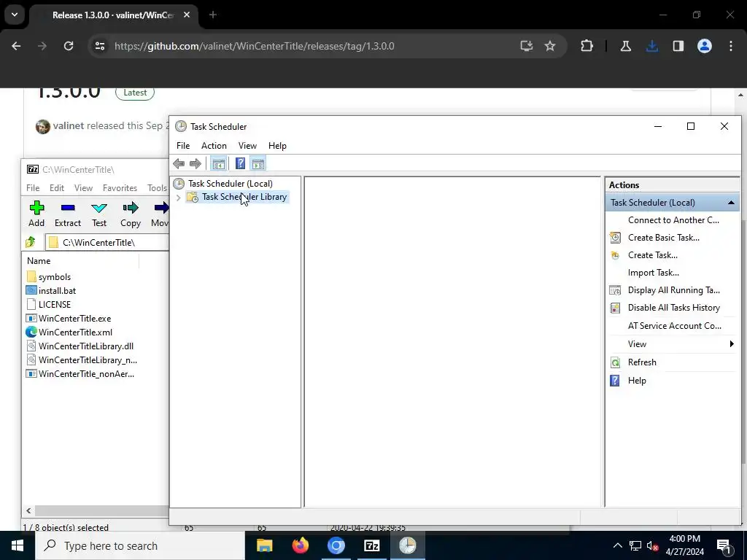Open File Explorer from the taskbar

coord(264,545)
